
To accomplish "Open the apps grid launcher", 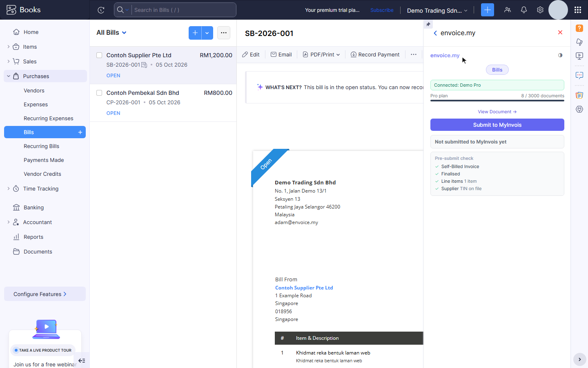I will (x=578, y=10).
